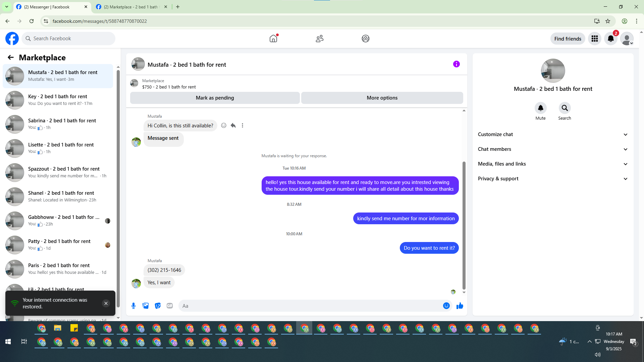Expand Privacy & support section
Screen dimensions: 644x362
pos(553,179)
